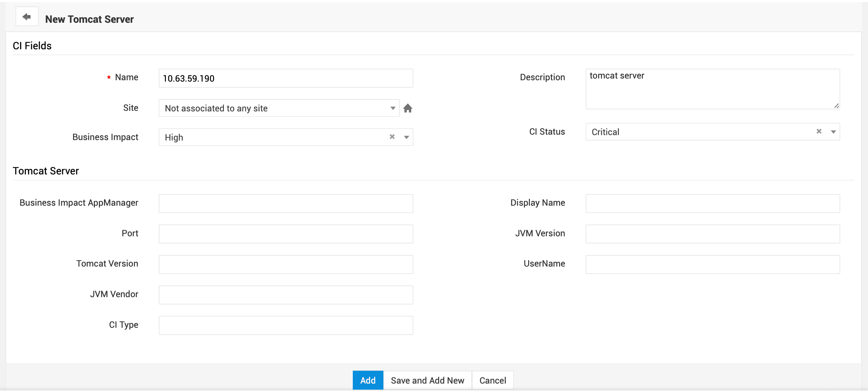Expand the CI Status dropdown arrow
868x391 pixels.
coord(833,132)
